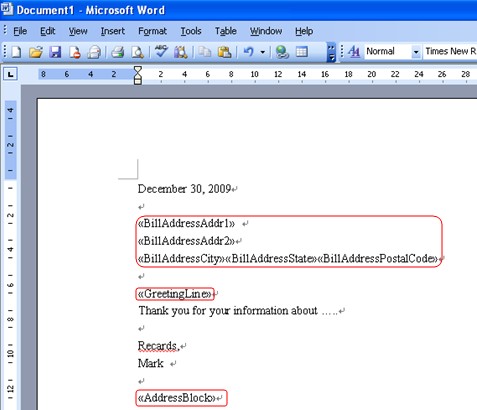Open a file with the folder icon
Image resolution: width=477 pixels, height=410 pixels.
(36, 52)
